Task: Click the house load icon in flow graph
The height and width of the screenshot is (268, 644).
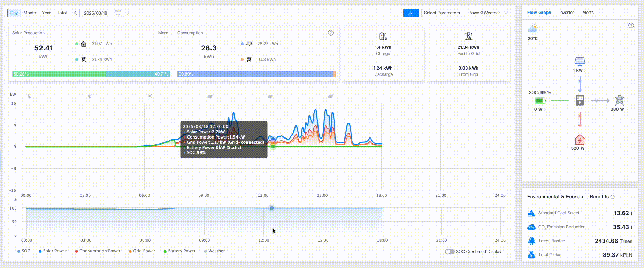Action: 580,140
